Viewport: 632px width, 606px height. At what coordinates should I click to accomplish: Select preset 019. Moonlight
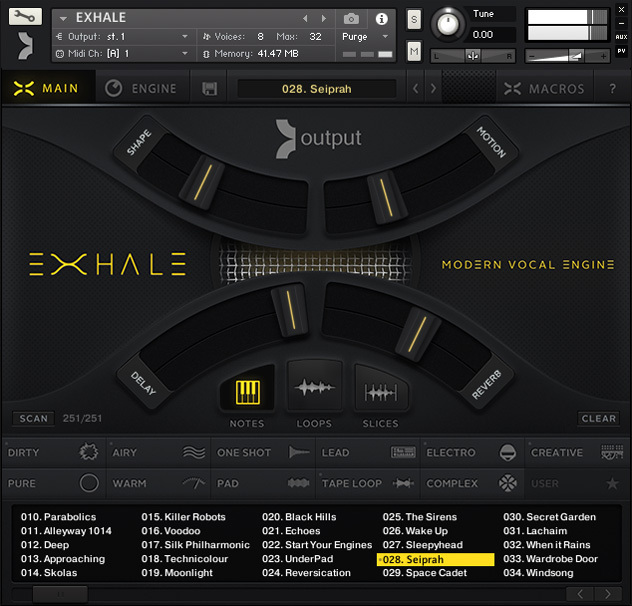[177, 573]
